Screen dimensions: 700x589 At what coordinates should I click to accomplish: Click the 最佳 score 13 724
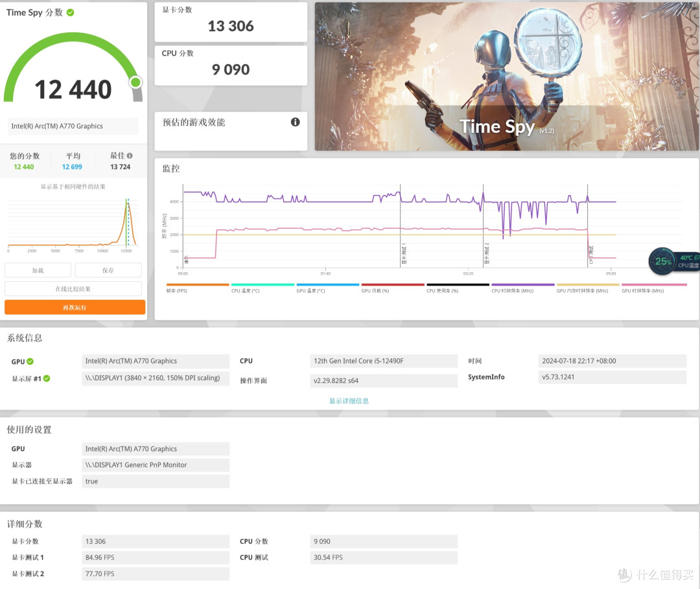[120, 167]
